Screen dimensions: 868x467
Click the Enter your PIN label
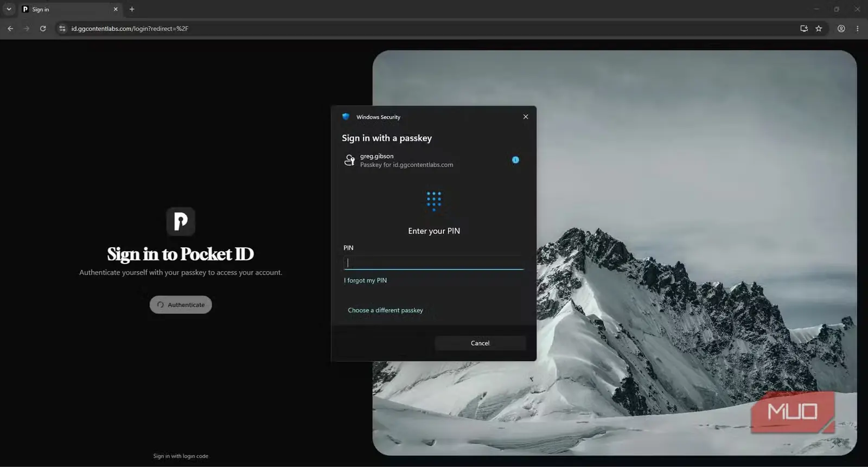tap(434, 231)
